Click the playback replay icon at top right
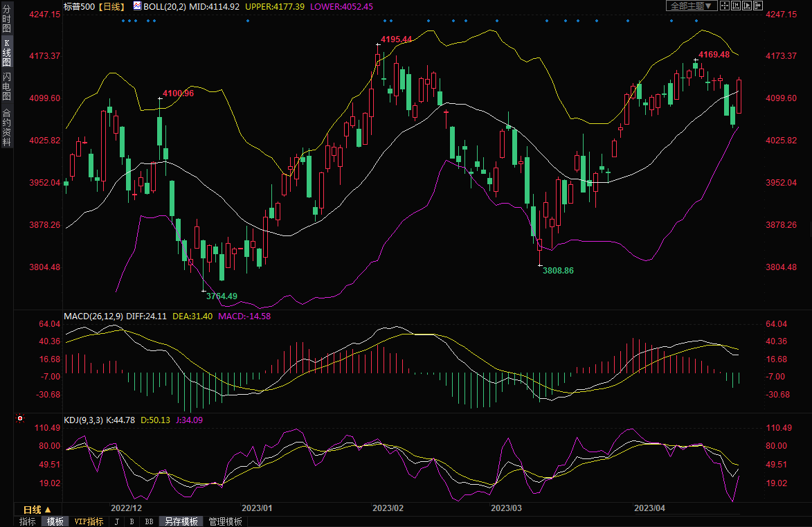The width and height of the screenshot is (812, 527). [x=746, y=6]
